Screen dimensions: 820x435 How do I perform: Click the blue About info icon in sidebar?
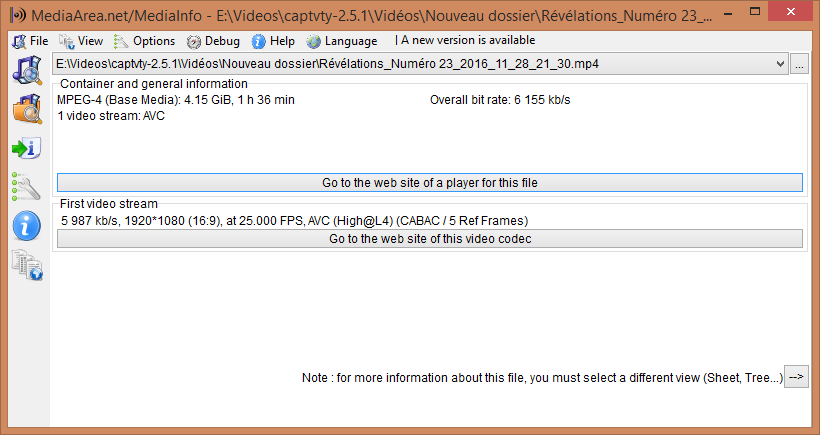[x=26, y=225]
